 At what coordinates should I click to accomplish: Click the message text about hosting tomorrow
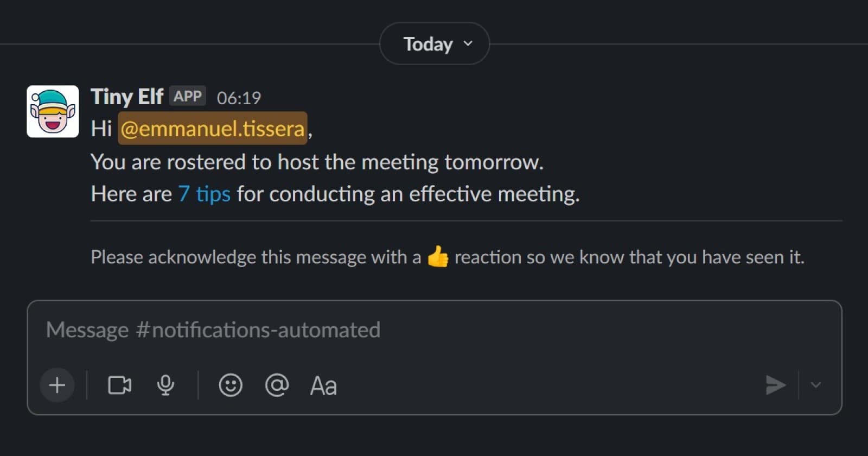(x=317, y=161)
